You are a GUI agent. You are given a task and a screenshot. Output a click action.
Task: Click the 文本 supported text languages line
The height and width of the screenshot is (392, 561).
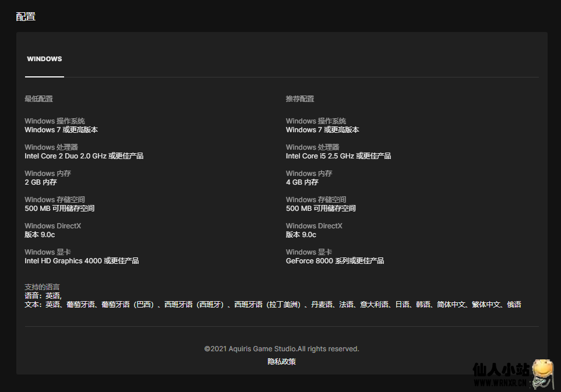[273, 305]
